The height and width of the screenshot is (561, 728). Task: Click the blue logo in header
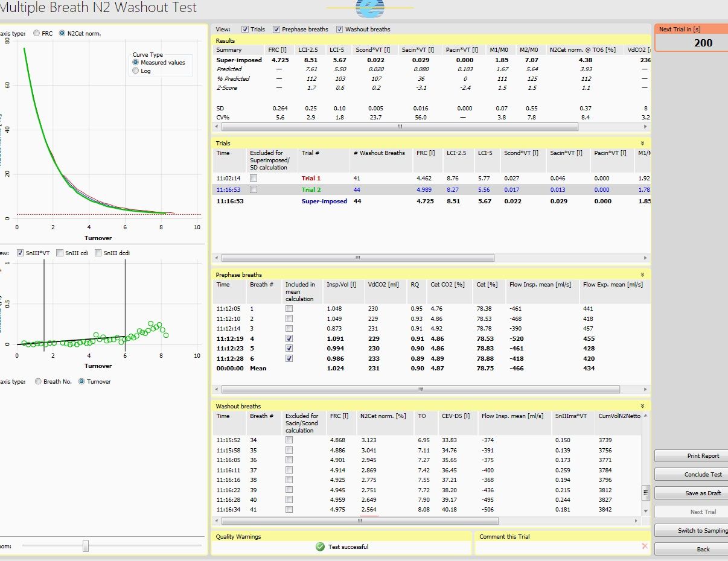click(370, 8)
